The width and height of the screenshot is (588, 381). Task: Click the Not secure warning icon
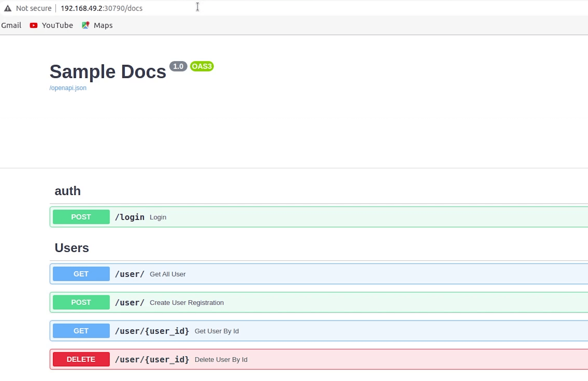[8, 8]
